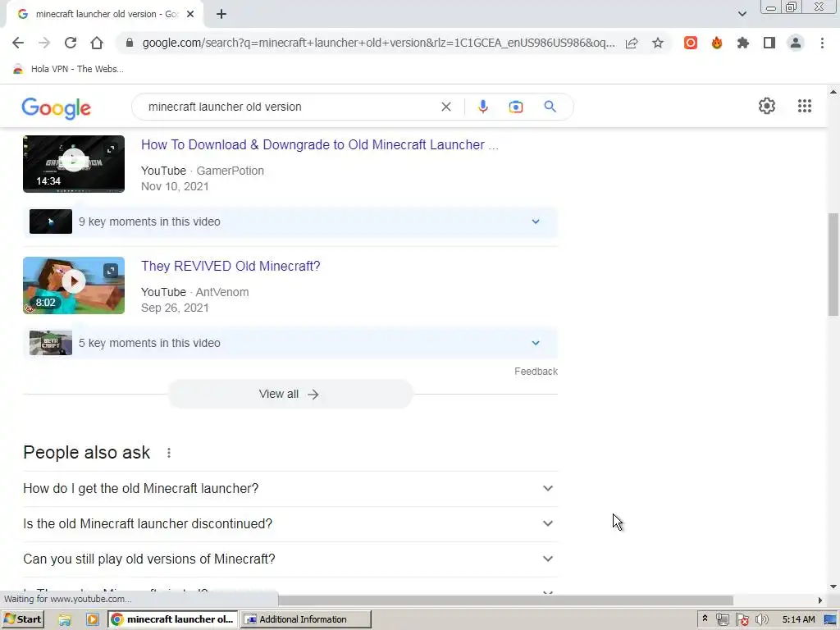This screenshot has width=840, height=630.
Task: Expand Is the old launcher discontinued question
Action: pos(290,524)
